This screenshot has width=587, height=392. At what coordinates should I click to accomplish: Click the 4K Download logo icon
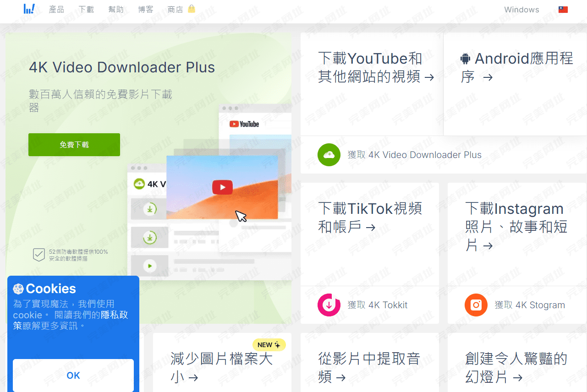click(29, 9)
